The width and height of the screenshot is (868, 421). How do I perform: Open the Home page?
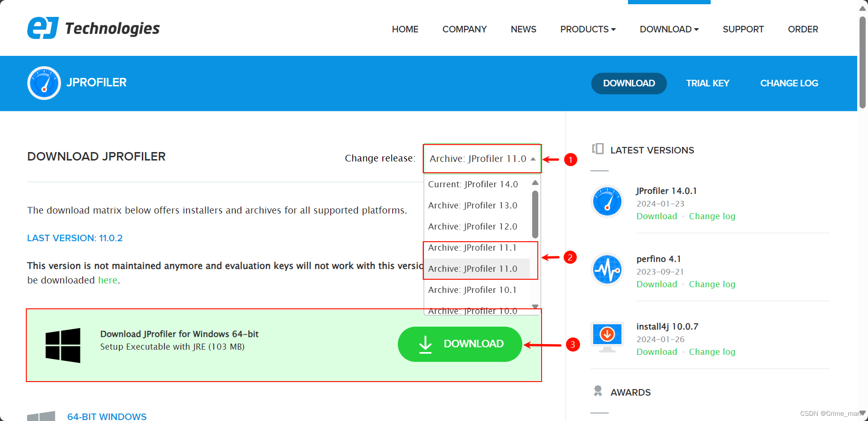(405, 29)
